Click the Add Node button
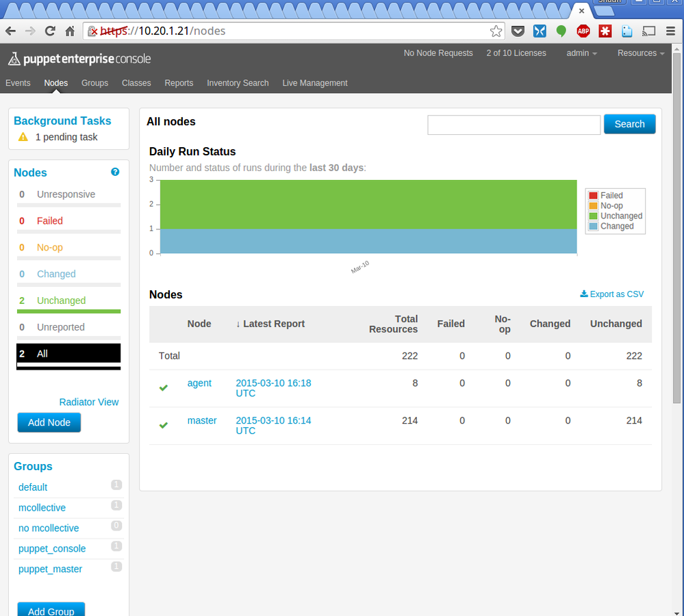 (x=49, y=422)
